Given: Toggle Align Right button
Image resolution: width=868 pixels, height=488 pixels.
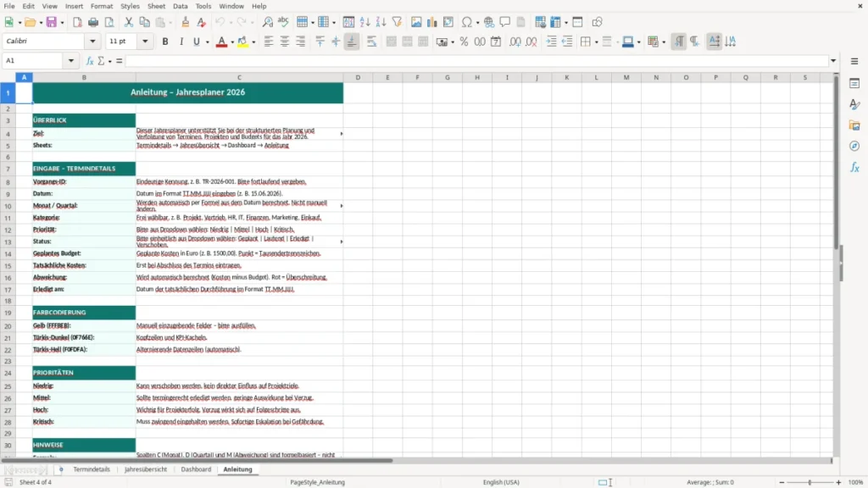Looking at the screenshot, I should 301,42.
